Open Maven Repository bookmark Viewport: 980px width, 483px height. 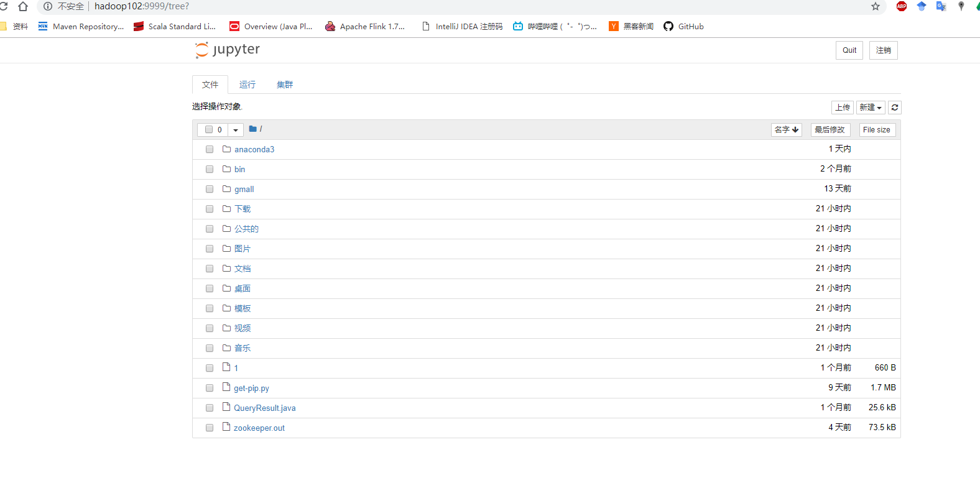81,26
